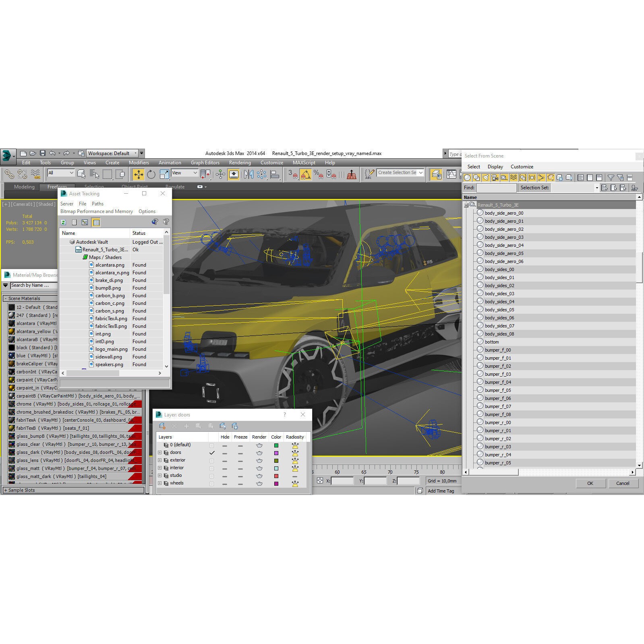Click the Mirror tool in main toolbar

tap(248, 174)
